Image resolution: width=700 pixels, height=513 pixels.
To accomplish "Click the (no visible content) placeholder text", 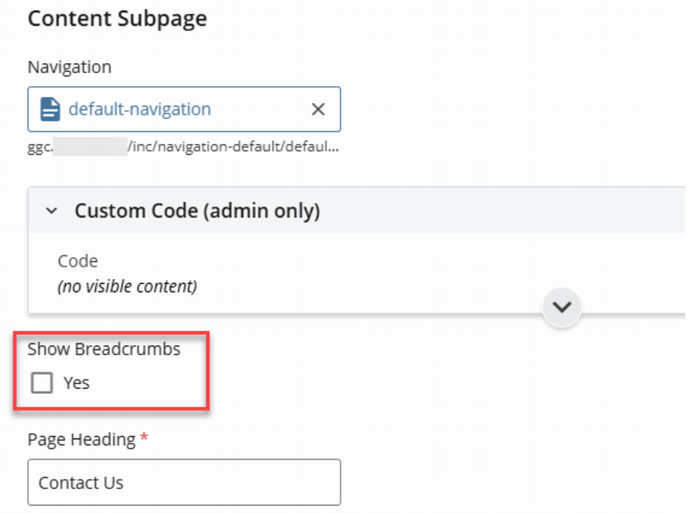I will 126,287.
